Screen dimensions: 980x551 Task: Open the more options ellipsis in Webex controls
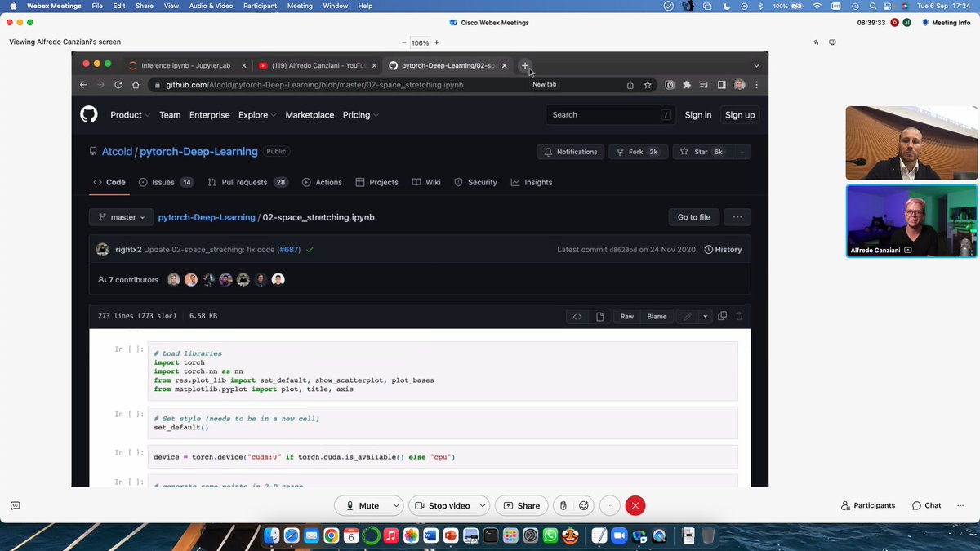click(610, 506)
